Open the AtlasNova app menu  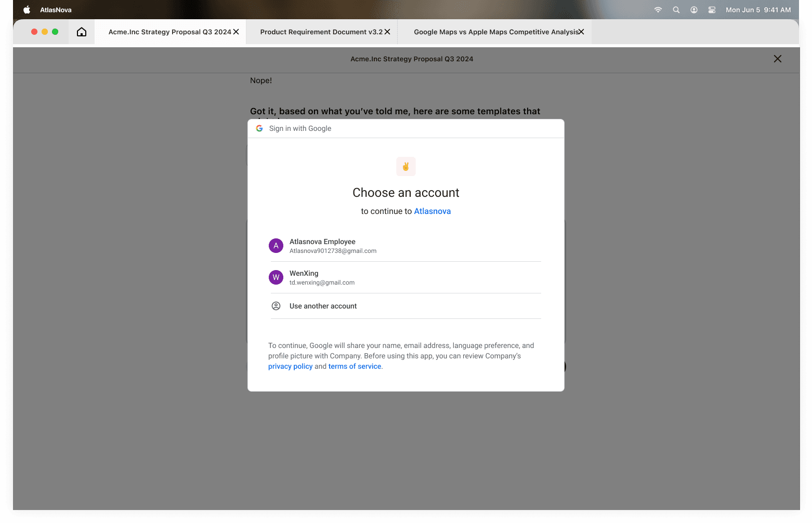pyautogui.click(x=56, y=10)
